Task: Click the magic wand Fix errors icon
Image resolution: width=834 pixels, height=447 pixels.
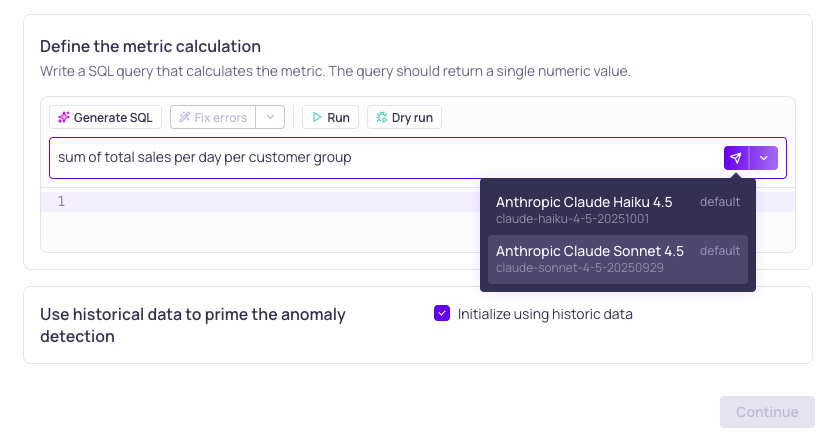Action: [x=184, y=118]
